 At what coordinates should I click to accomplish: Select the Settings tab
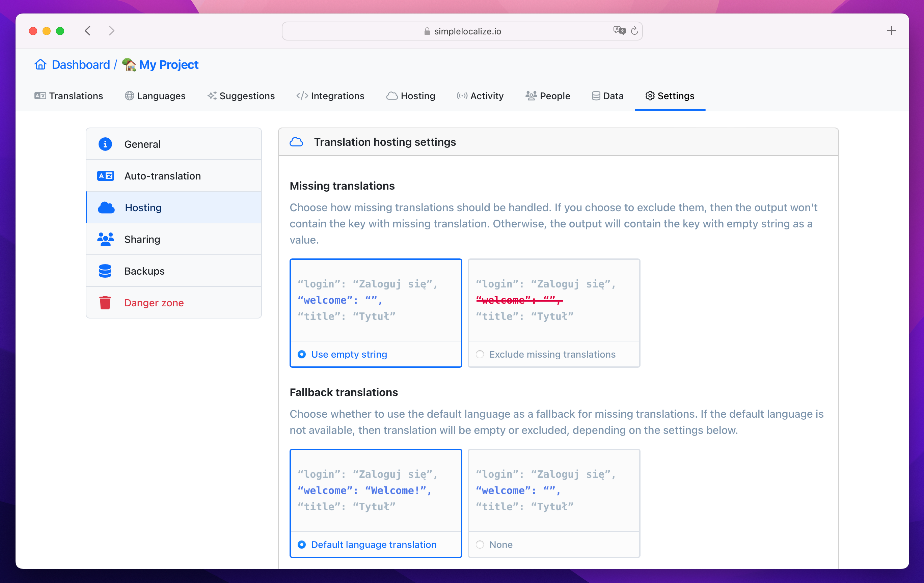pyautogui.click(x=670, y=96)
